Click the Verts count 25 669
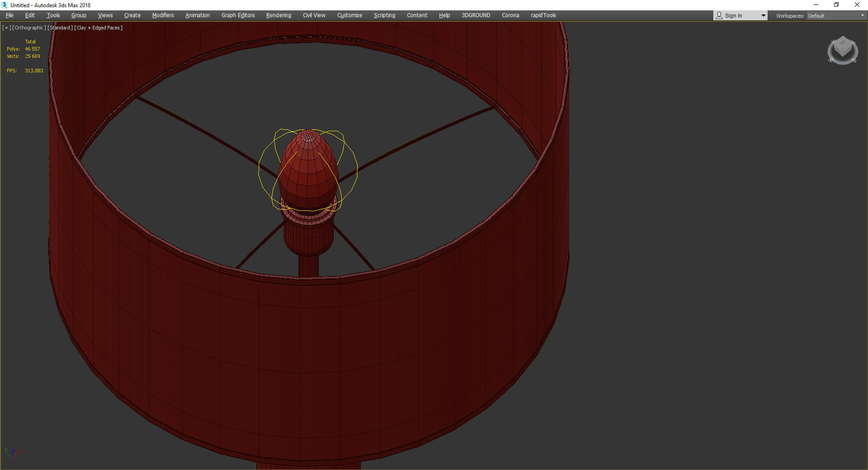This screenshot has width=868, height=470. point(33,56)
